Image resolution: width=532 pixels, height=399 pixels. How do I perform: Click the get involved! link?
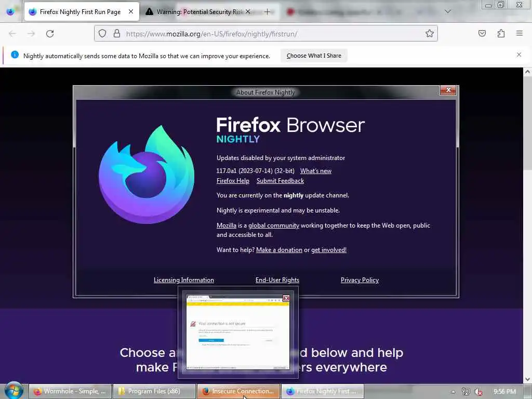tap(329, 250)
